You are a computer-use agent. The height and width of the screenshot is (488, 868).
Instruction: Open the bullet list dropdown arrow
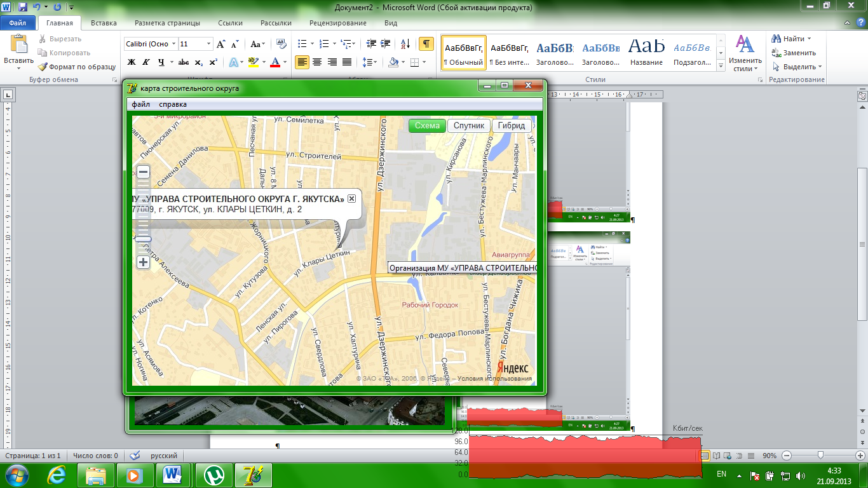[311, 44]
